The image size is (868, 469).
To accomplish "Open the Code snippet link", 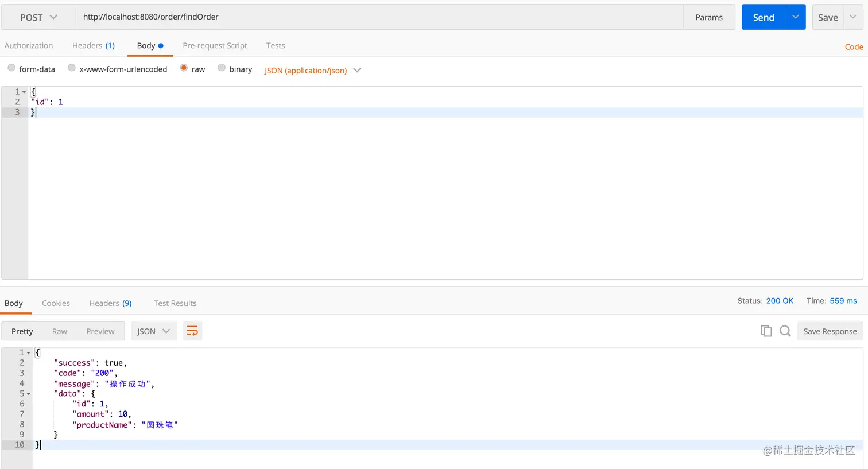I will coord(854,47).
